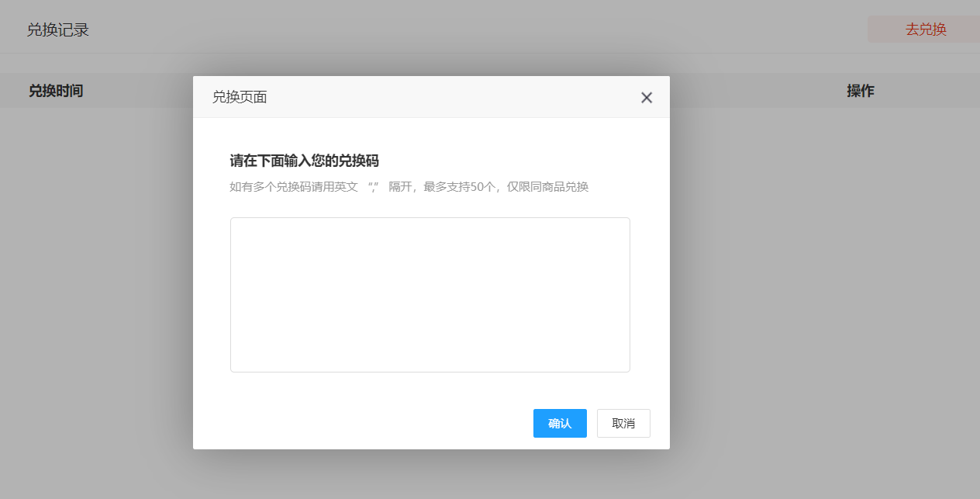
Task: Click top-left corner inside code text area
Action: tap(237, 224)
